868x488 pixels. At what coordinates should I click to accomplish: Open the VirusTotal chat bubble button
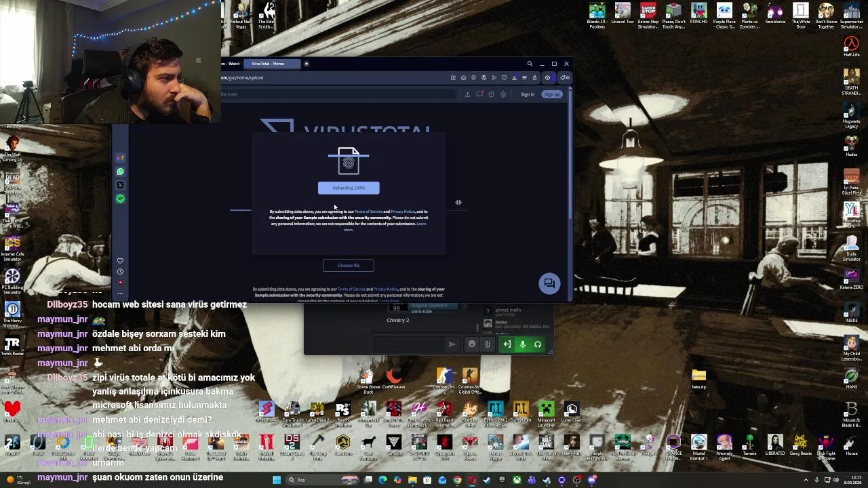[549, 283]
